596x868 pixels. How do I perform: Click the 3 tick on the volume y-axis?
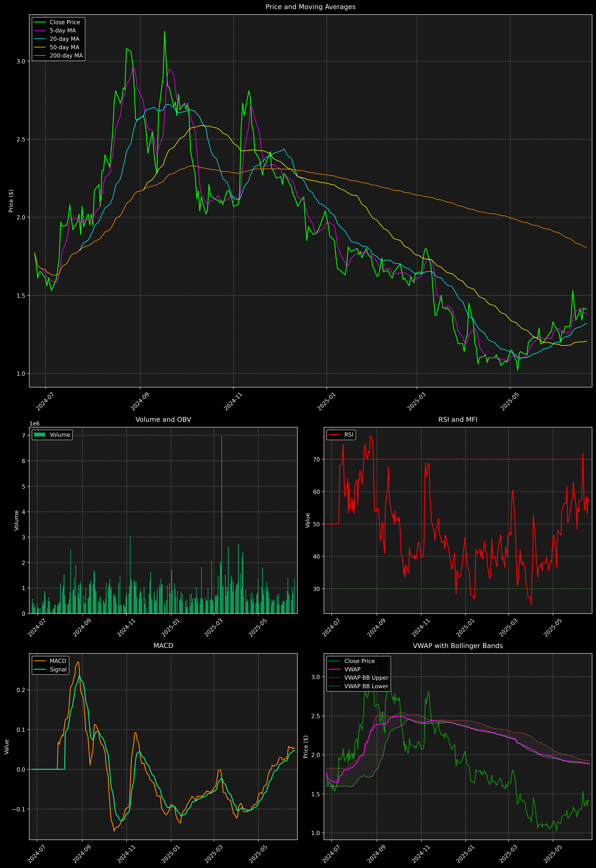pos(23,537)
